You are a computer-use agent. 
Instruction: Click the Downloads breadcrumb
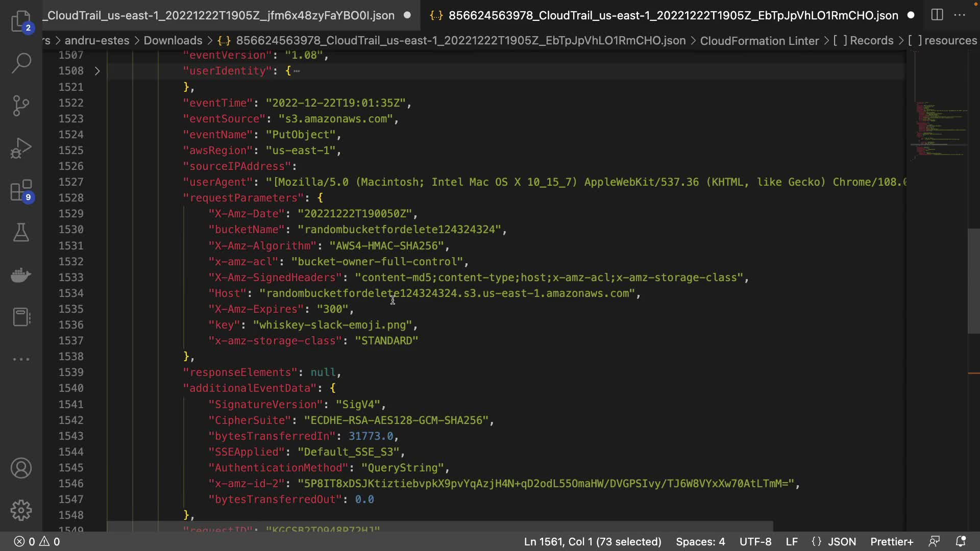(x=173, y=40)
